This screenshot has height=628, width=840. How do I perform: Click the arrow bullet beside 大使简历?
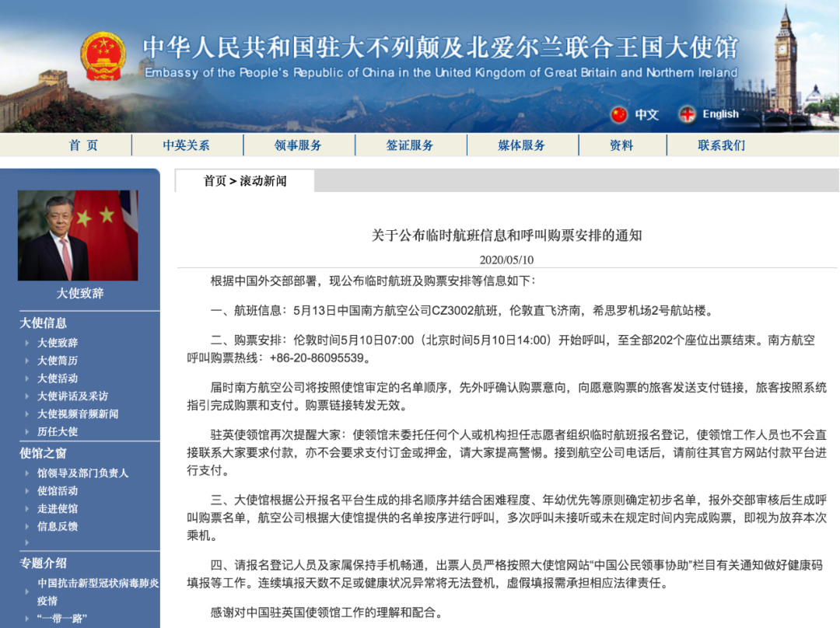[x=26, y=361]
